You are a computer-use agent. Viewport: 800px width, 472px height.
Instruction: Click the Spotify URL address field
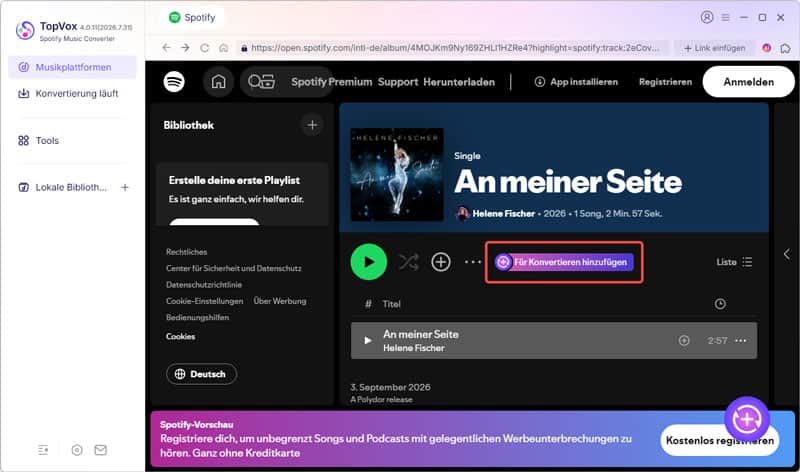[x=453, y=47]
